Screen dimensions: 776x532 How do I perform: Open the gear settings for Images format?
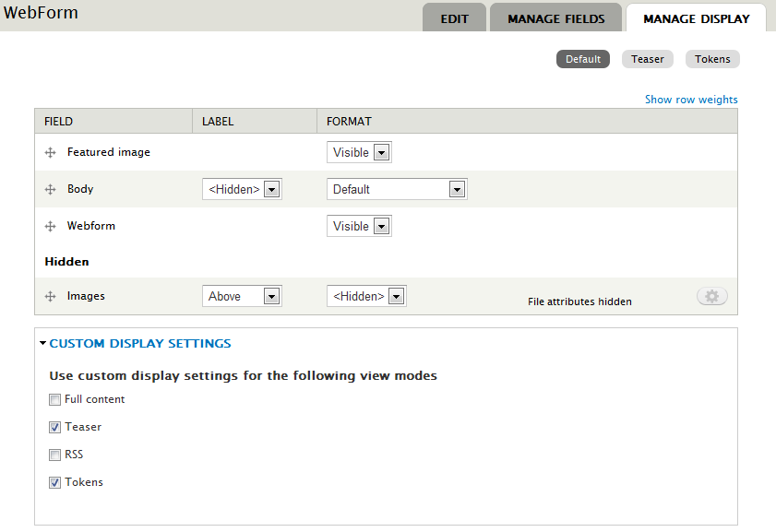pyautogui.click(x=711, y=296)
